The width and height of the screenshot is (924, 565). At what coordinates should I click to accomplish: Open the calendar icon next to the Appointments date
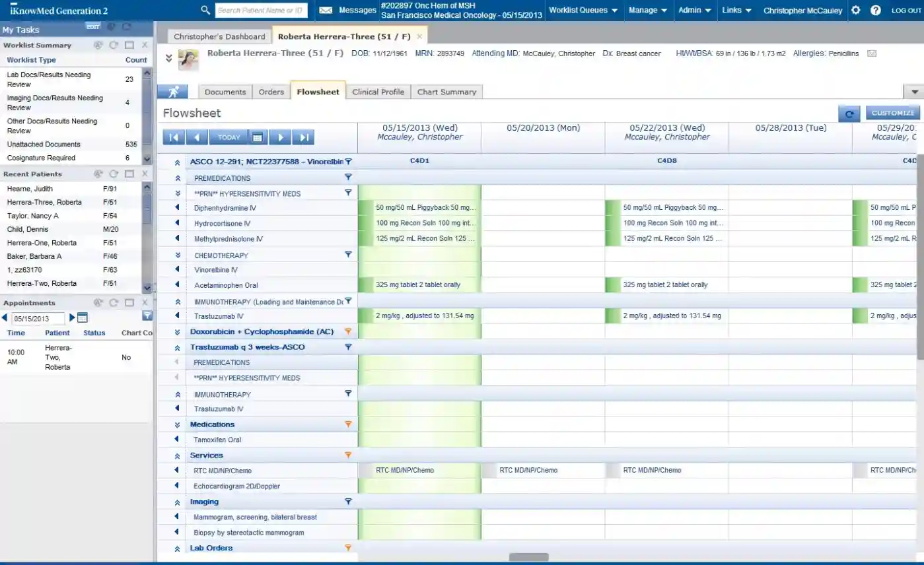click(x=81, y=317)
